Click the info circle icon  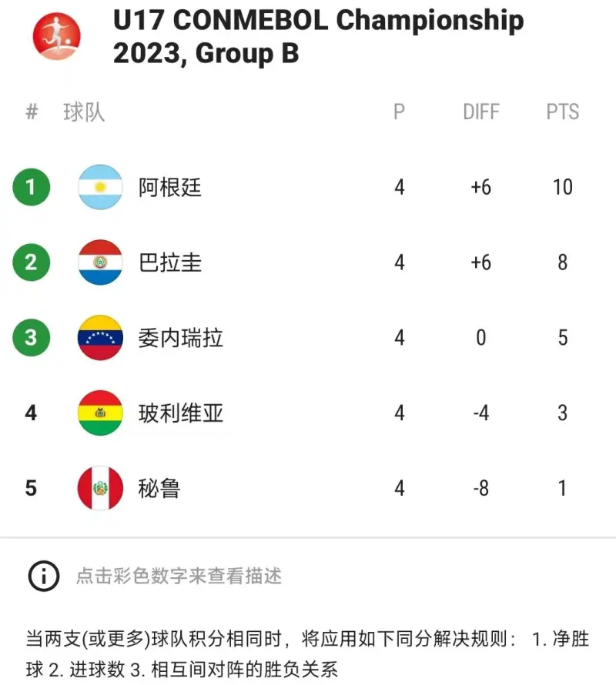coord(44,576)
